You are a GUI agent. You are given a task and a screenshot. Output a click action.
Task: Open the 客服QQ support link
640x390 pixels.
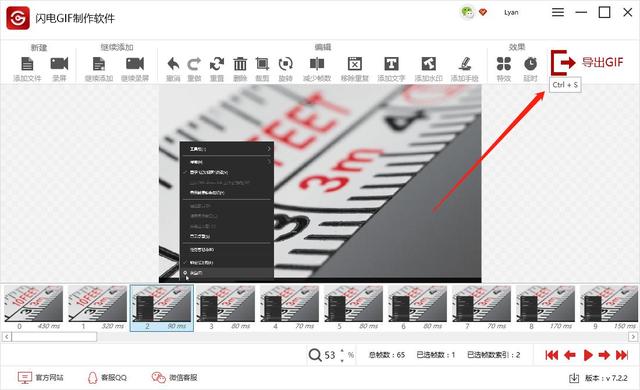tap(107, 378)
